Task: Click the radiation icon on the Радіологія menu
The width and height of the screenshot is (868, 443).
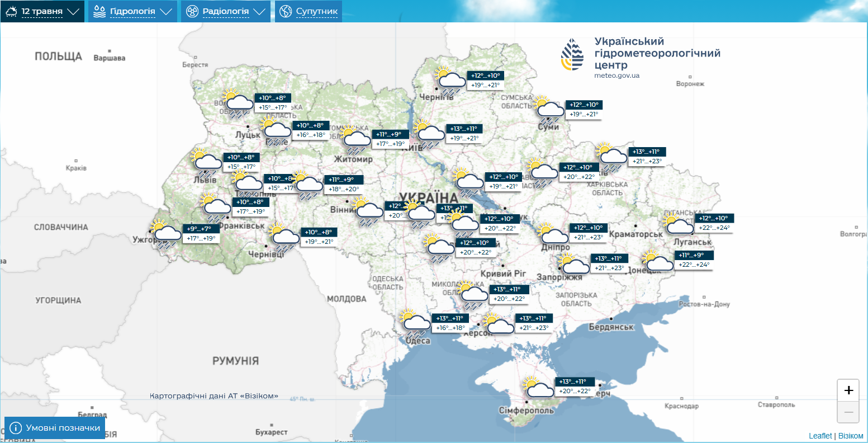Action: tap(192, 11)
